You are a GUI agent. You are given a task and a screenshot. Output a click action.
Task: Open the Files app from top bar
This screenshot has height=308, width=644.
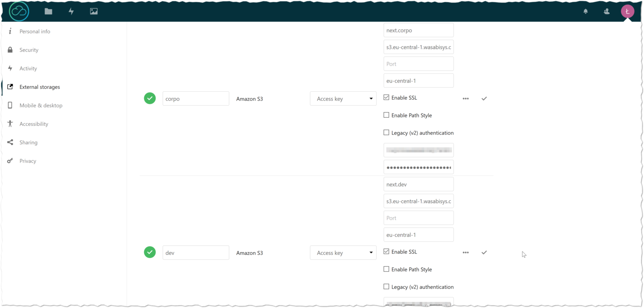click(x=48, y=11)
